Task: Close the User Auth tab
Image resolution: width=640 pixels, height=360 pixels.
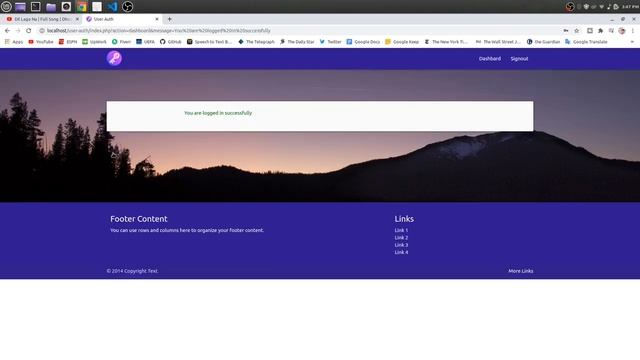Action: [157, 19]
